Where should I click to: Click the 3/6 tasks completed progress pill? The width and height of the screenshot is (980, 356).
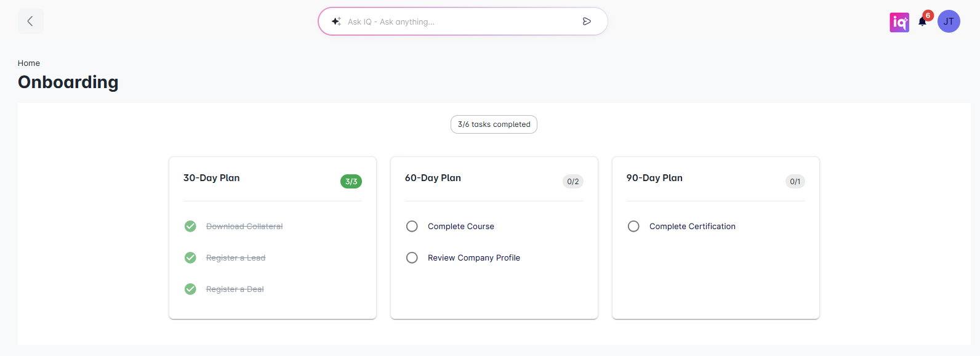coord(494,124)
